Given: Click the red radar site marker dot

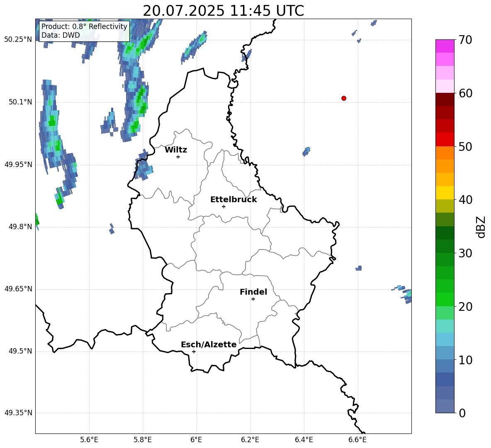Looking at the screenshot, I should tap(344, 98).
